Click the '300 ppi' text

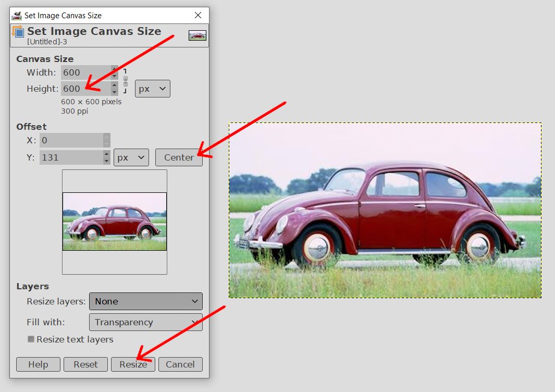75,111
